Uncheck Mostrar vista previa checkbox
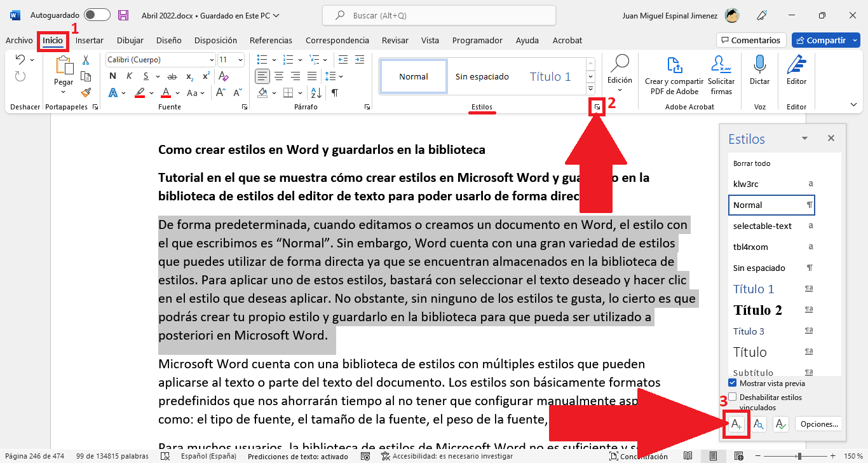Viewport: 868px width, 463px height. click(733, 383)
